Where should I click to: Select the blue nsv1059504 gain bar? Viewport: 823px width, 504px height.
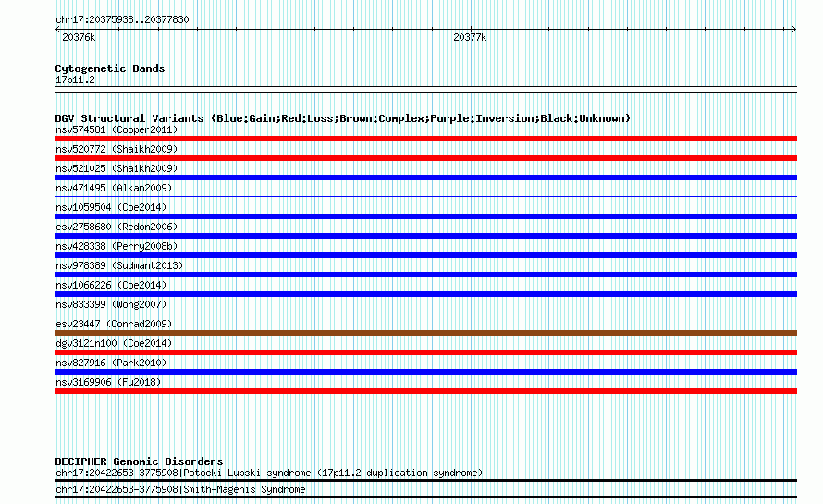click(425, 216)
